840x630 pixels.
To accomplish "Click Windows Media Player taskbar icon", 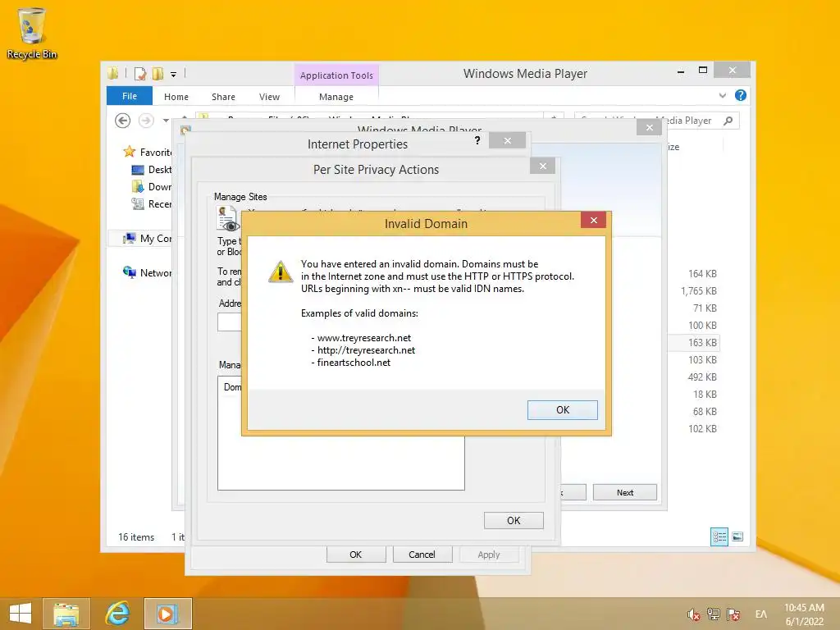I will [167, 614].
